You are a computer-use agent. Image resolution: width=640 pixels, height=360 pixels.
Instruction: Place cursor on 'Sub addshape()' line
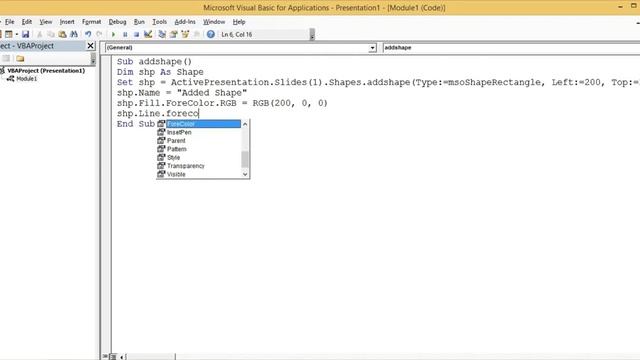[154, 62]
